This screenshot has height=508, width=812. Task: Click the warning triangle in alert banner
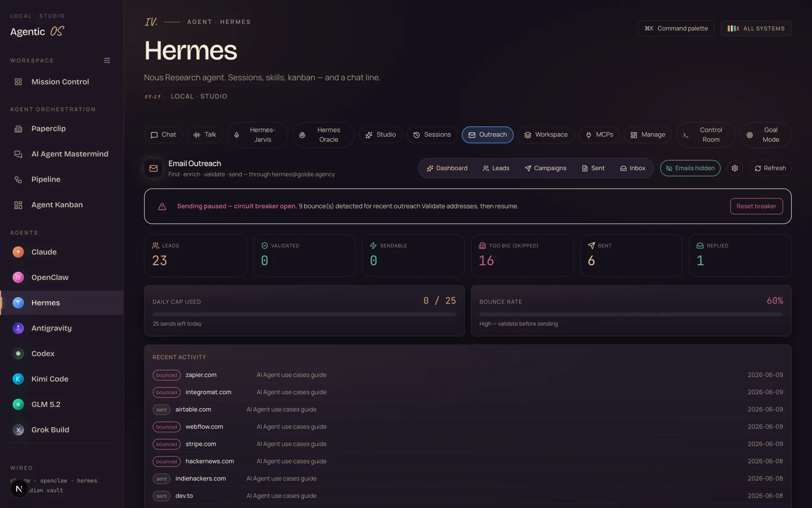162,206
